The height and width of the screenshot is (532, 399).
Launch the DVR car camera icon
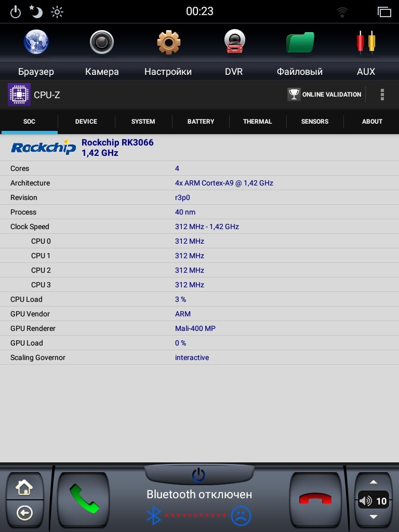point(234,42)
